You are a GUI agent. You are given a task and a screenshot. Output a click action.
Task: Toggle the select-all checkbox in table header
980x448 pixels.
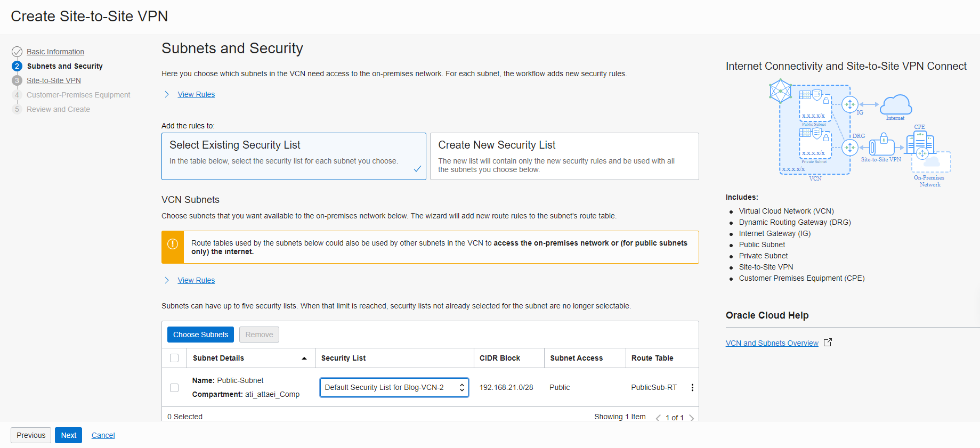pyautogui.click(x=174, y=358)
